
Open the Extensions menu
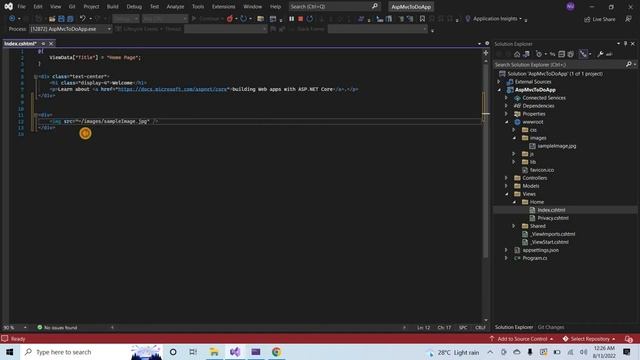[x=223, y=7]
